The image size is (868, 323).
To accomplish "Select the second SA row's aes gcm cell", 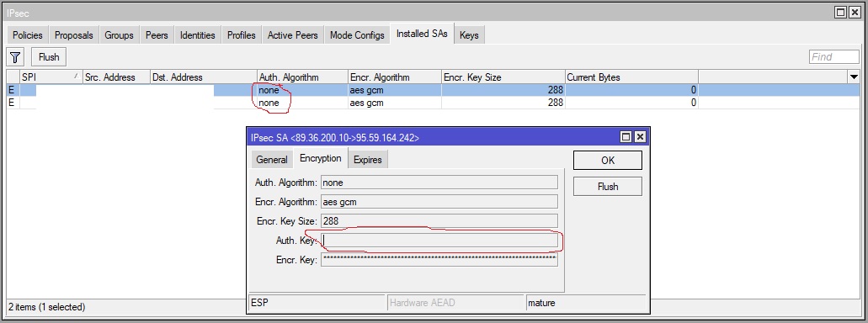I will point(395,103).
